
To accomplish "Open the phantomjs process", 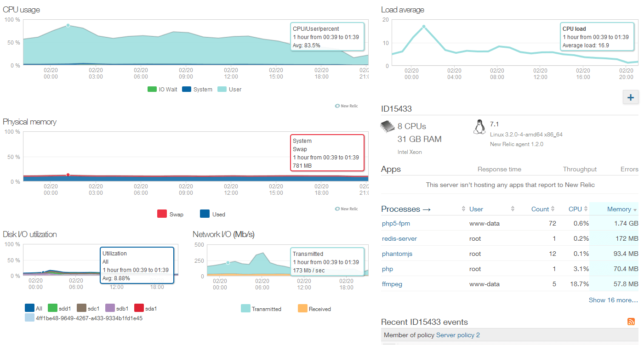I will 398,254.
